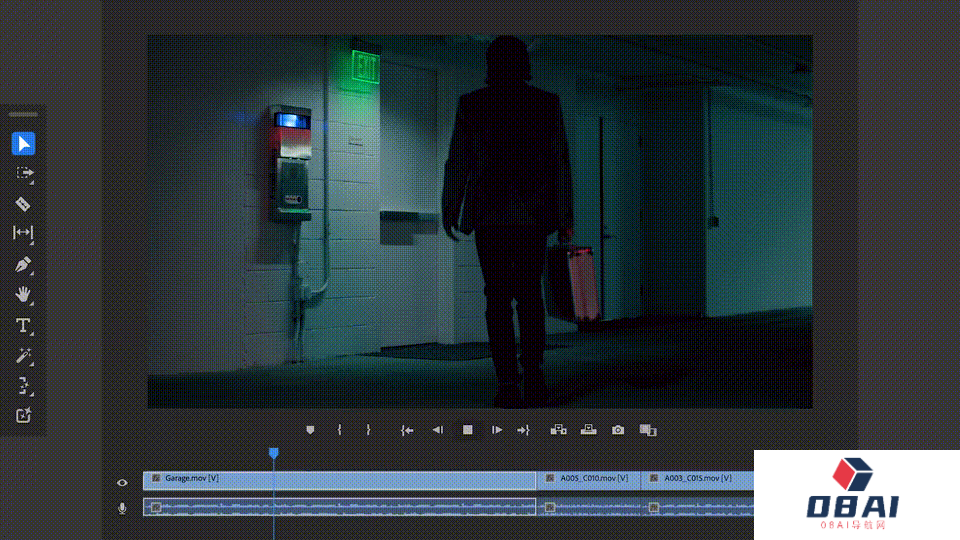The height and width of the screenshot is (540, 960).
Task: Export a frame with the camera icon
Action: [618, 430]
